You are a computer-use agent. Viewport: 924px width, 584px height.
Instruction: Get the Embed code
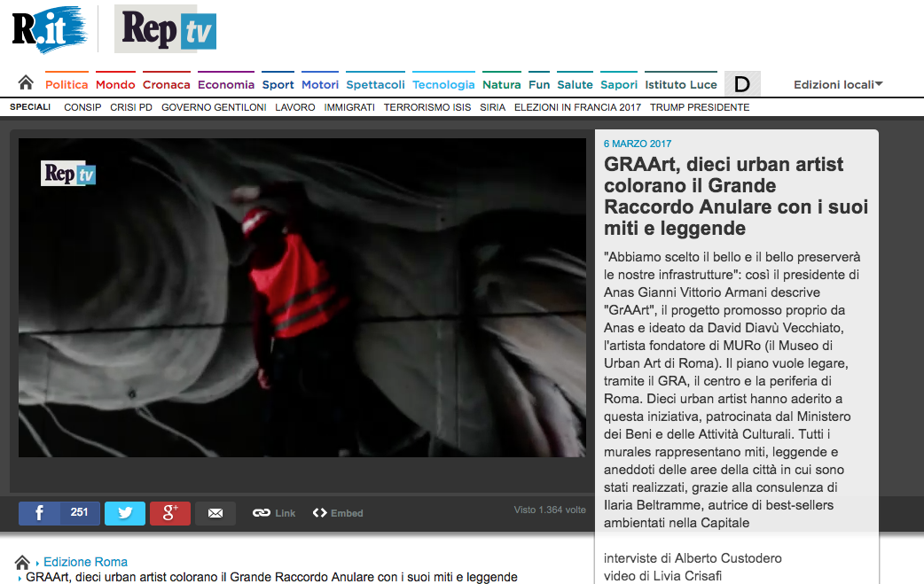click(x=338, y=513)
